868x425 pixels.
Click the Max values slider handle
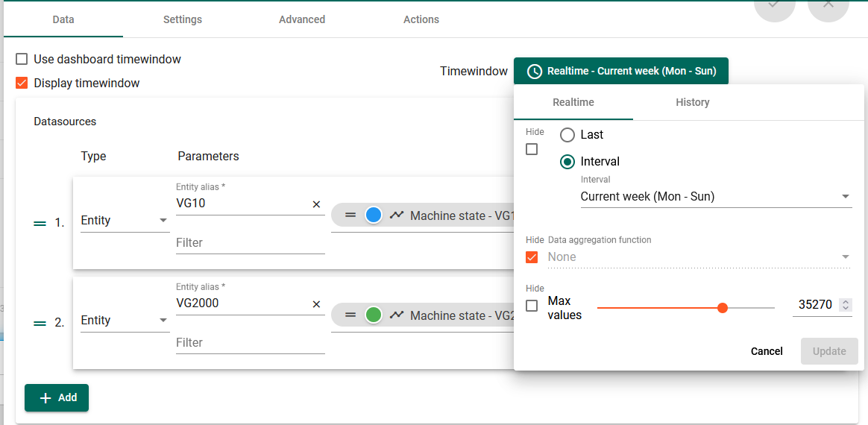722,308
